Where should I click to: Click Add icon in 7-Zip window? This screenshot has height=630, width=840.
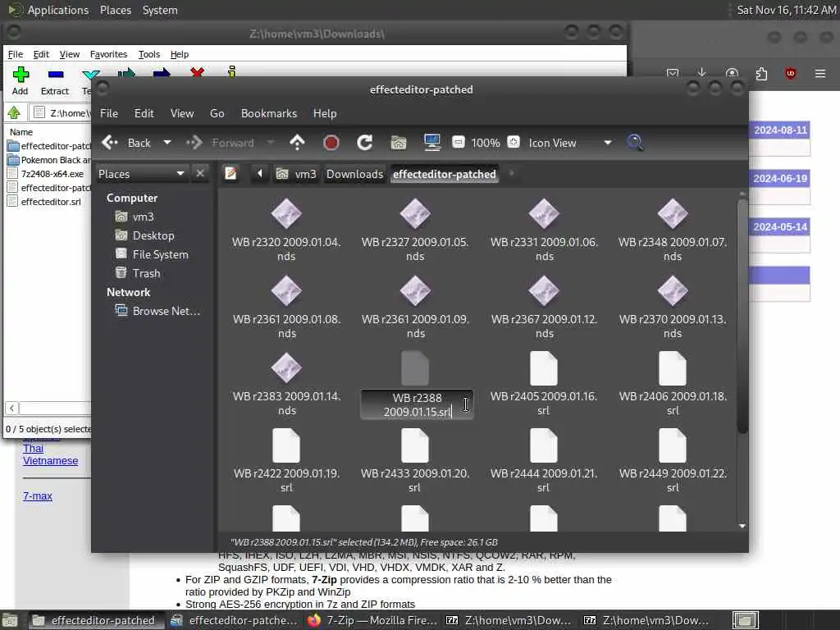tap(21, 80)
